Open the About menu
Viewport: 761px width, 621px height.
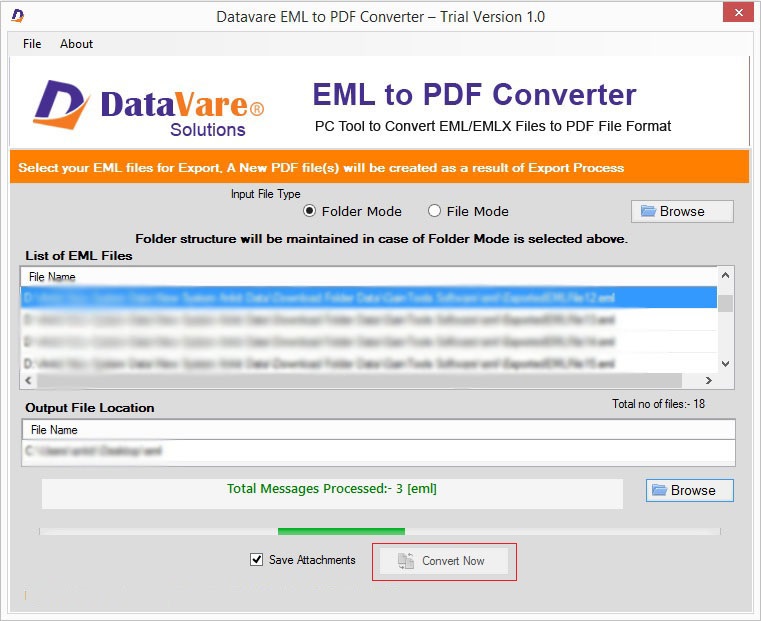tap(76, 44)
